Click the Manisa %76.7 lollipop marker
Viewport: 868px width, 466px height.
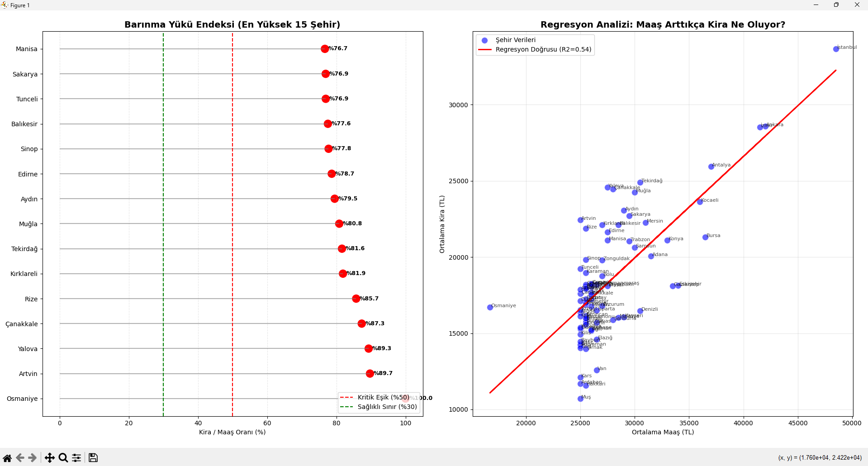[325, 49]
